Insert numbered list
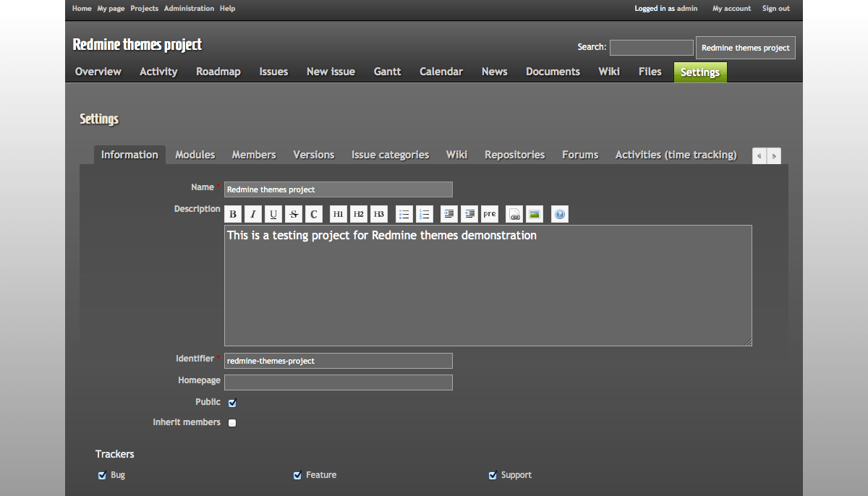This screenshot has width=868, height=496. [425, 214]
